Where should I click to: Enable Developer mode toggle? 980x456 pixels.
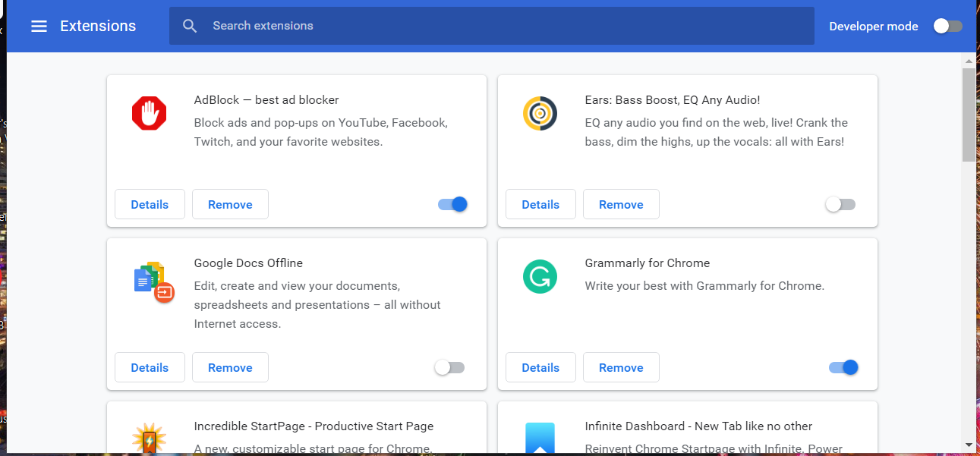947,26
